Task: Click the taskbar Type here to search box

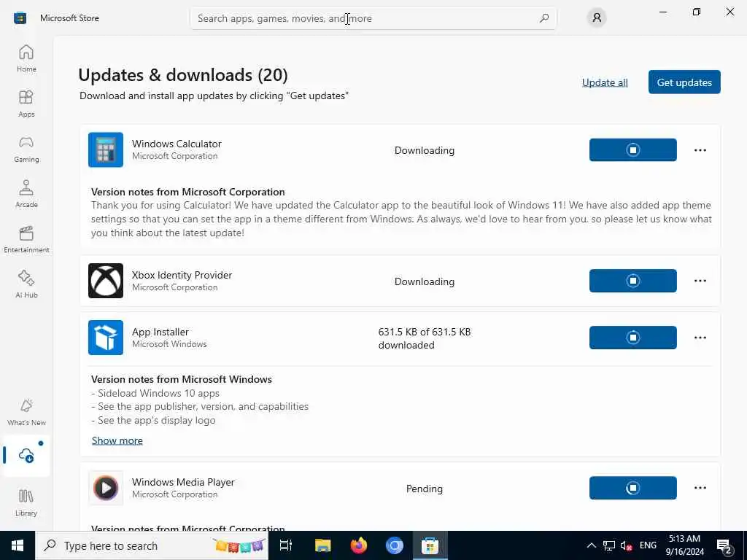Action: pyautogui.click(x=152, y=545)
